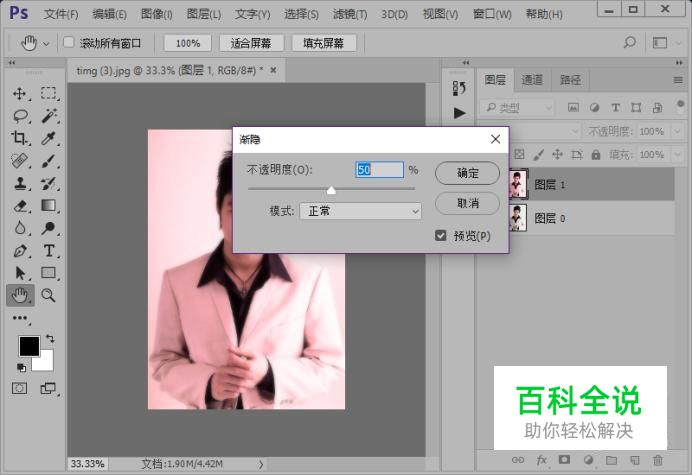The image size is (692, 475).
Task: Select the Pen tool
Action: tap(19, 251)
